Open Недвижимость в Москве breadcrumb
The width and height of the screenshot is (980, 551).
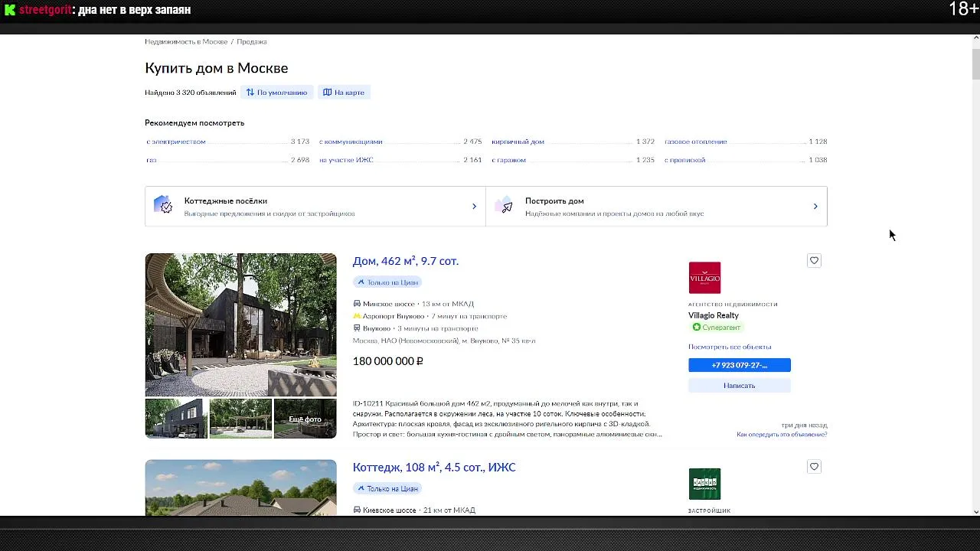[x=186, y=41]
